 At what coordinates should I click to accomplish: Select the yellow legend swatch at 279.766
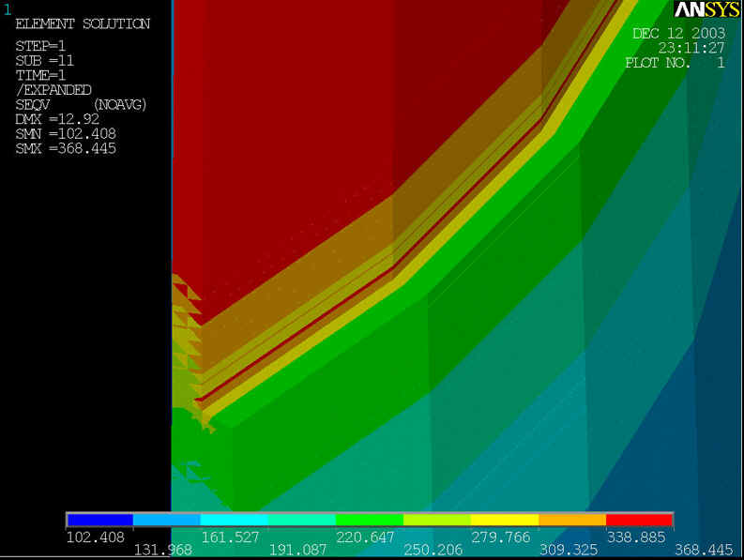[x=505, y=520]
